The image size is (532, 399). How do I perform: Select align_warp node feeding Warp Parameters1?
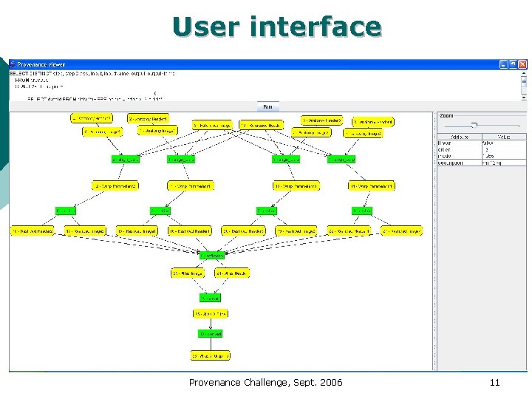(181, 160)
